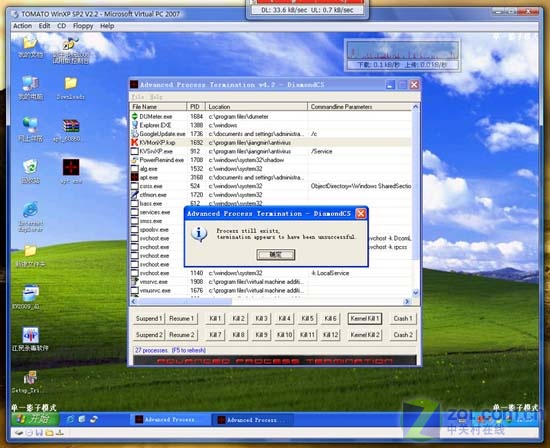The height and width of the screenshot is (448, 550).
Task: Click the DU Meter bandwidth graph widget
Action: tap(402, 55)
